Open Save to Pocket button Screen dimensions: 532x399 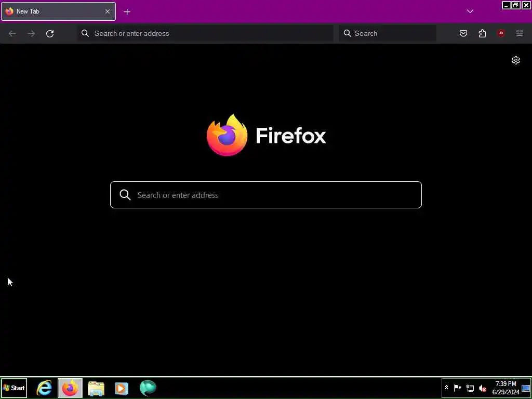(463, 33)
